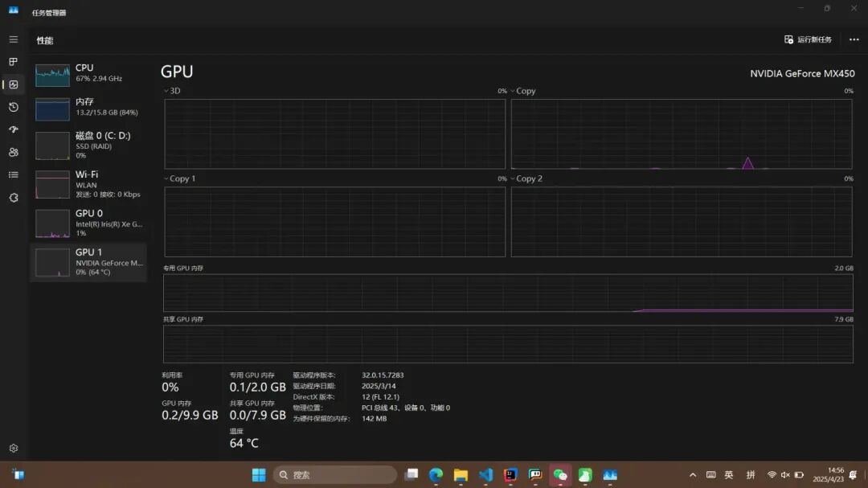868x488 pixels.
Task: Switch to IntelliJ IDEA on taskbar
Action: pyautogui.click(x=510, y=474)
